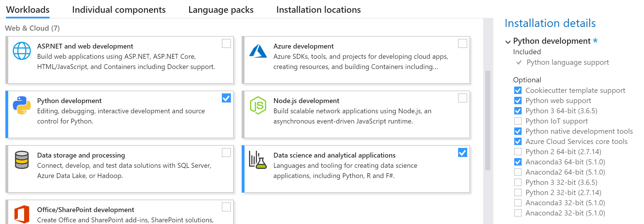Click the Azure development logo icon
The height and width of the screenshot is (224, 644).
[258, 51]
